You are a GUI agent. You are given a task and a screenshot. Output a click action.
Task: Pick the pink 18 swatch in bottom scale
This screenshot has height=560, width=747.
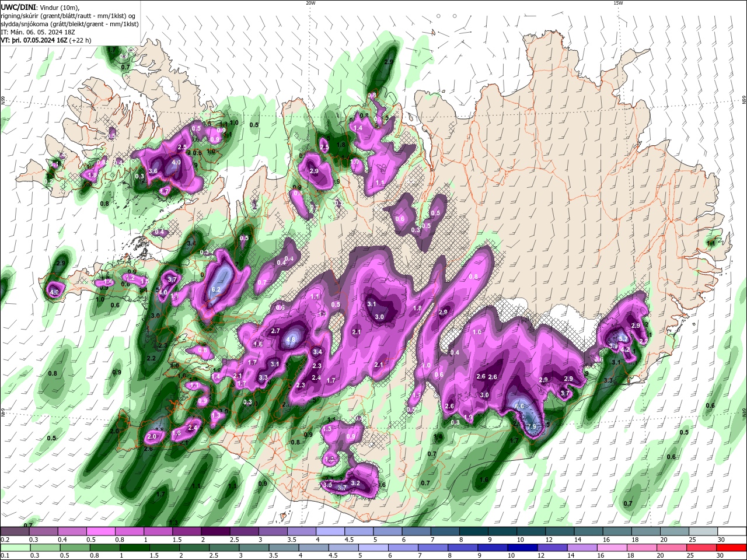pos(641,547)
